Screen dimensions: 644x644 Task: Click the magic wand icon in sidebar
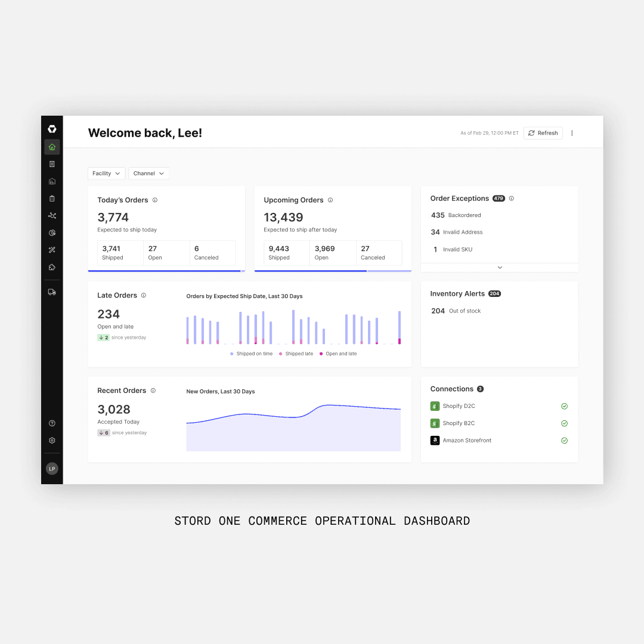click(x=52, y=250)
